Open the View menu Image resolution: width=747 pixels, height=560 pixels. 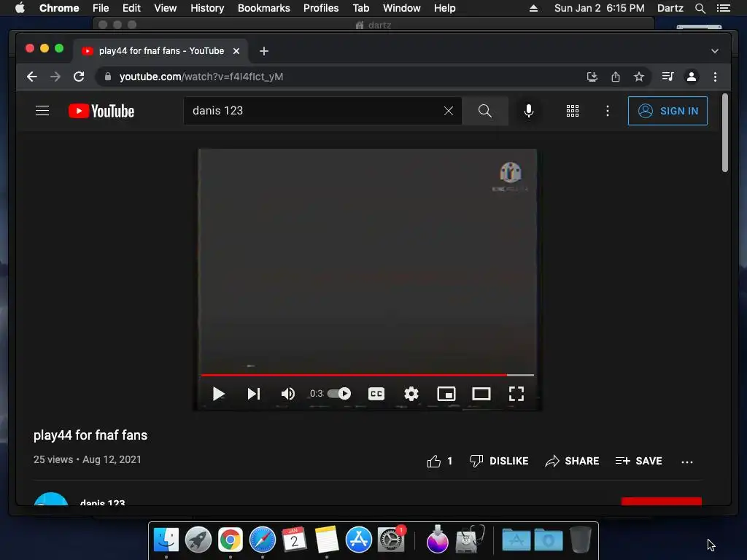click(166, 8)
